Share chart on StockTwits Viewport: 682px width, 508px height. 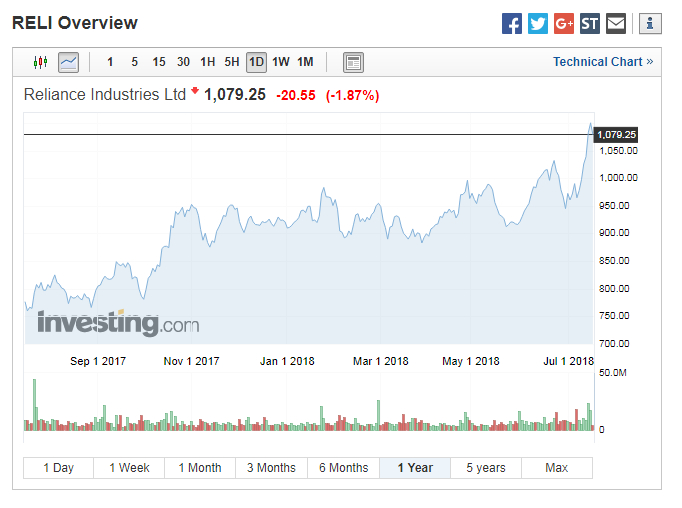coord(590,23)
